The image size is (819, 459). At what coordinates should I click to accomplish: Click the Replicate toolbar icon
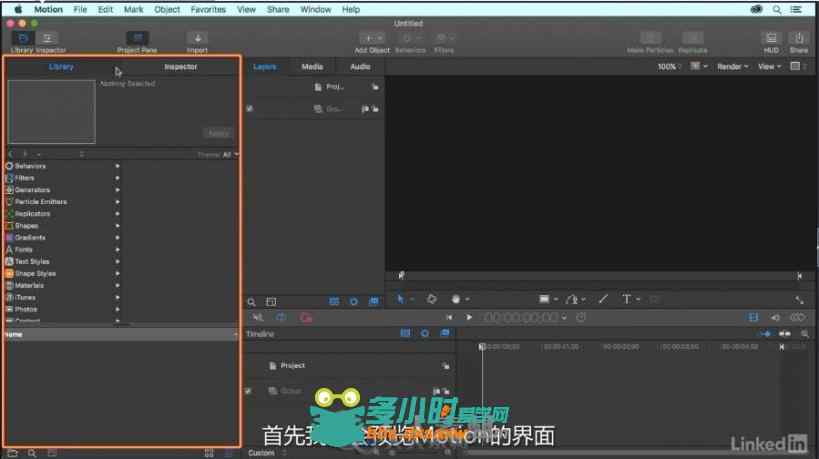coord(693,38)
